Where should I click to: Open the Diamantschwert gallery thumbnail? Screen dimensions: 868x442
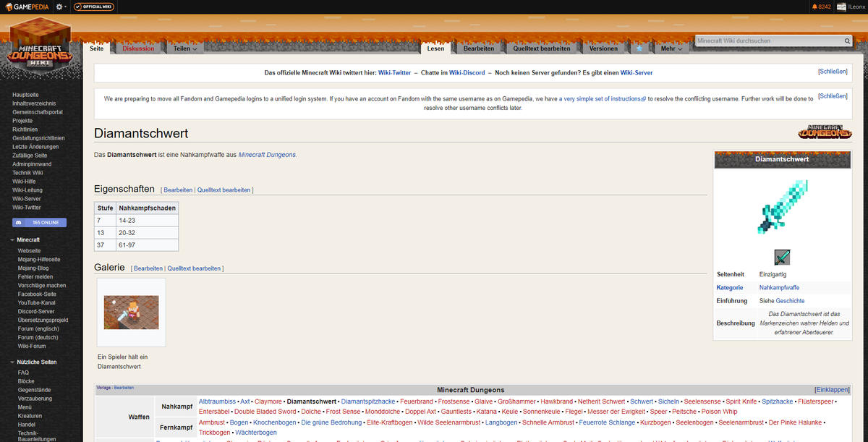pyautogui.click(x=131, y=312)
